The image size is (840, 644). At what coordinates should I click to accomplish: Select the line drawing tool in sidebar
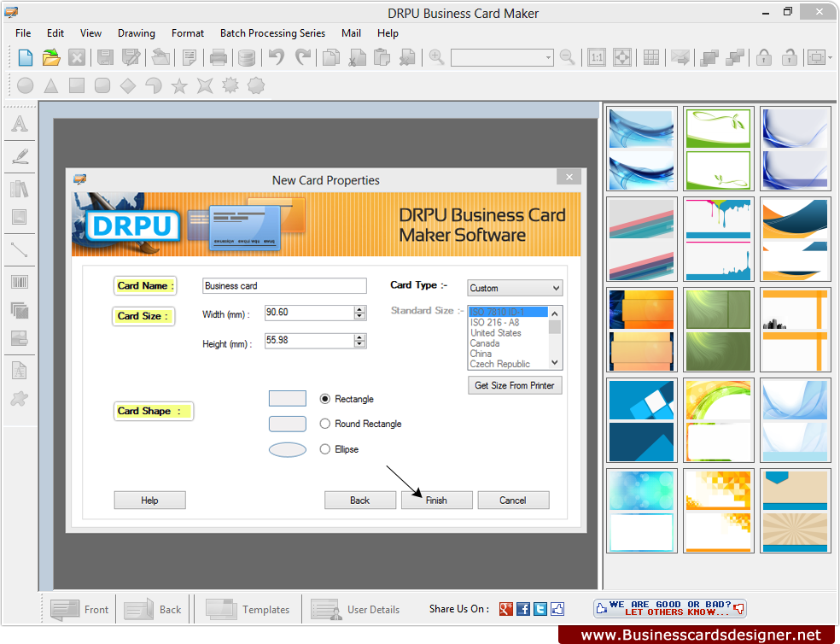click(x=20, y=250)
